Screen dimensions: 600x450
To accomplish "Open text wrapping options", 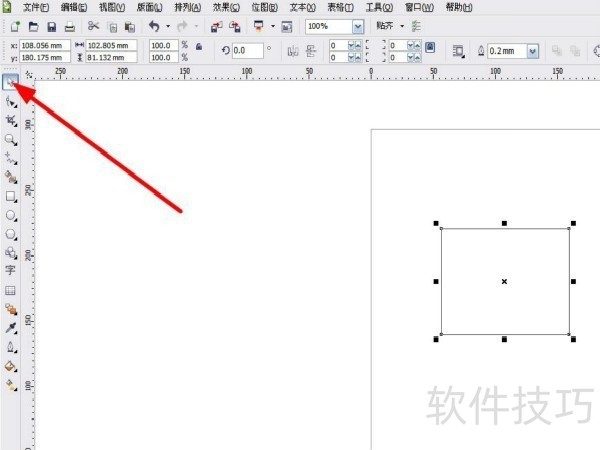I will (458, 51).
